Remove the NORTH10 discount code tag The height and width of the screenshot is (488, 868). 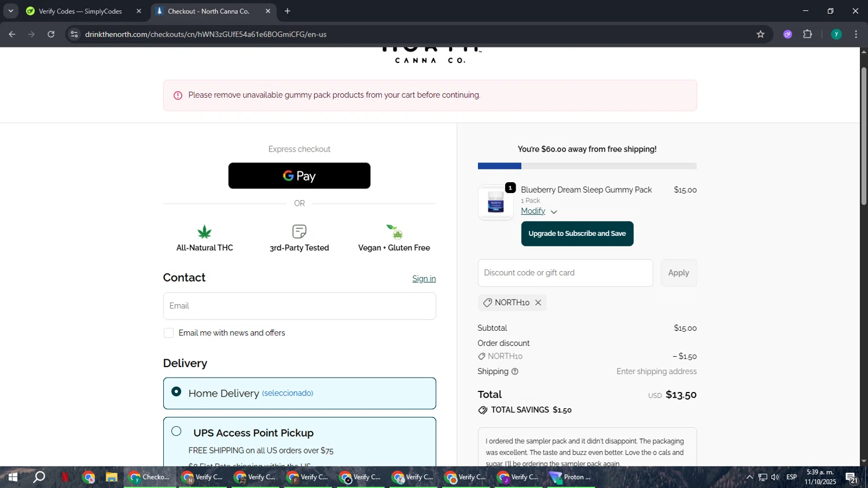tap(538, 302)
